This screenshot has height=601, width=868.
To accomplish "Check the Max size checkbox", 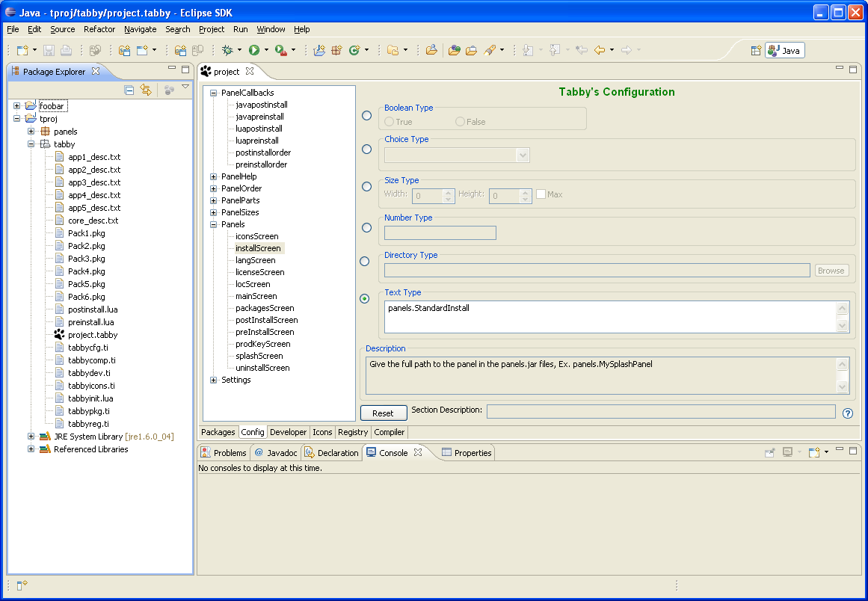I will click(541, 194).
